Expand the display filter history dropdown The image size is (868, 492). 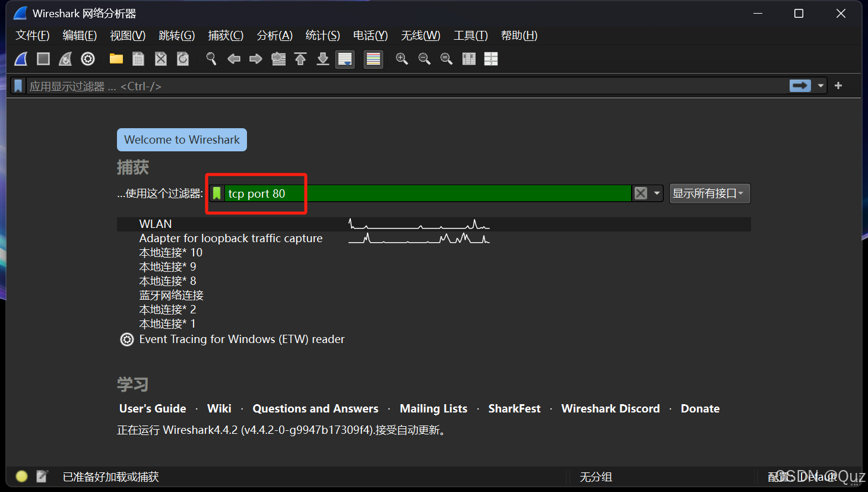(821, 86)
